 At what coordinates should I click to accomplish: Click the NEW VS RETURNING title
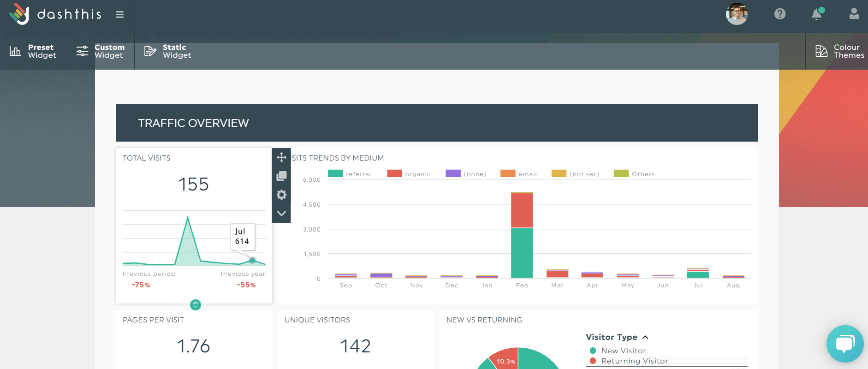pos(484,320)
